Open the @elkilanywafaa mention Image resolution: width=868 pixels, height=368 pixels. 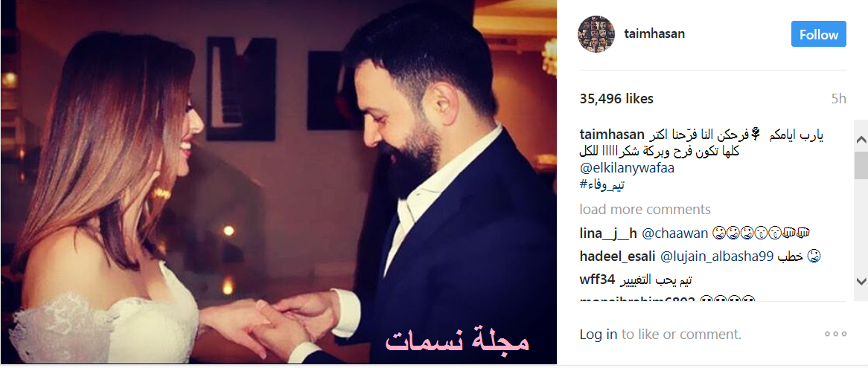tap(627, 168)
